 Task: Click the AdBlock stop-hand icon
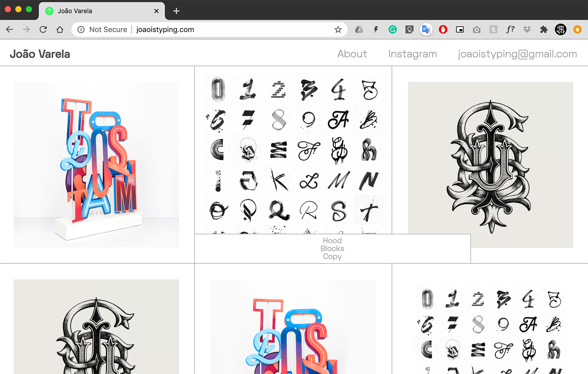tap(443, 30)
